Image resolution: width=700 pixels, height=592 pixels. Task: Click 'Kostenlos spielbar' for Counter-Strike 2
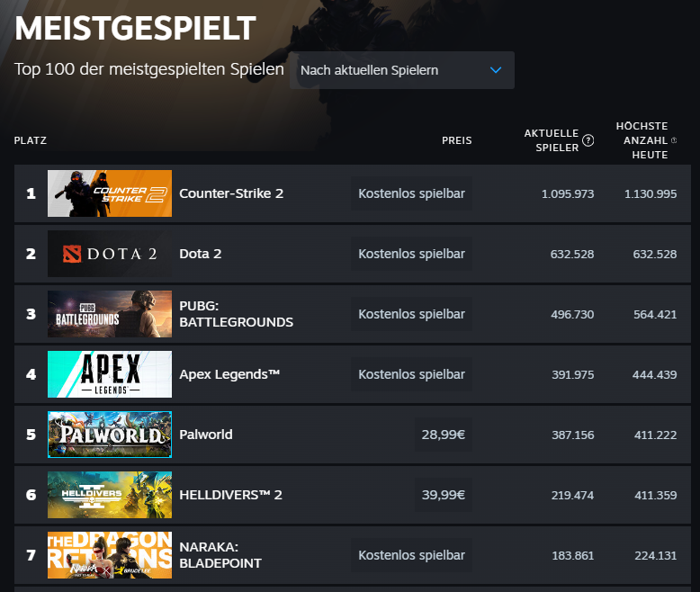click(x=411, y=193)
